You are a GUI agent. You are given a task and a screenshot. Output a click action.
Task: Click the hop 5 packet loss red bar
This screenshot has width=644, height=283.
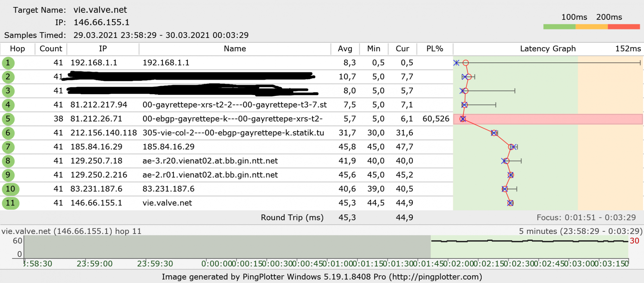point(548,119)
